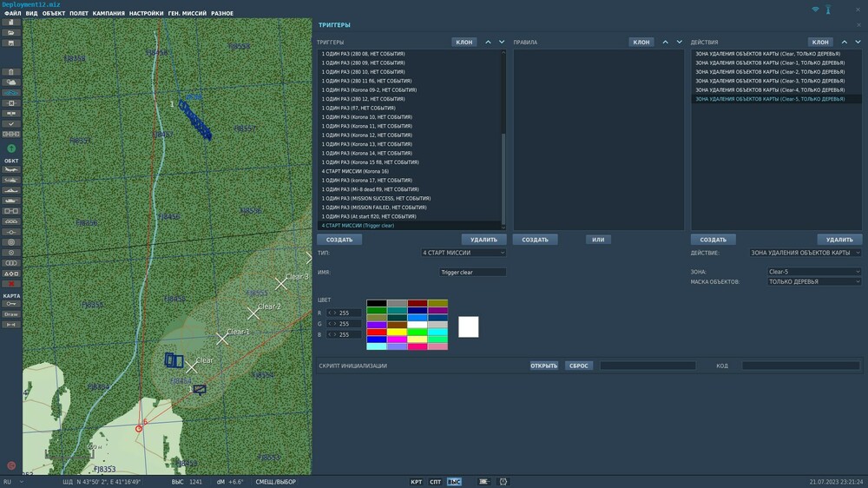Select the ground vehicle group tool
The height and width of the screenshot is (488, 868).
[x=11, y=201]
